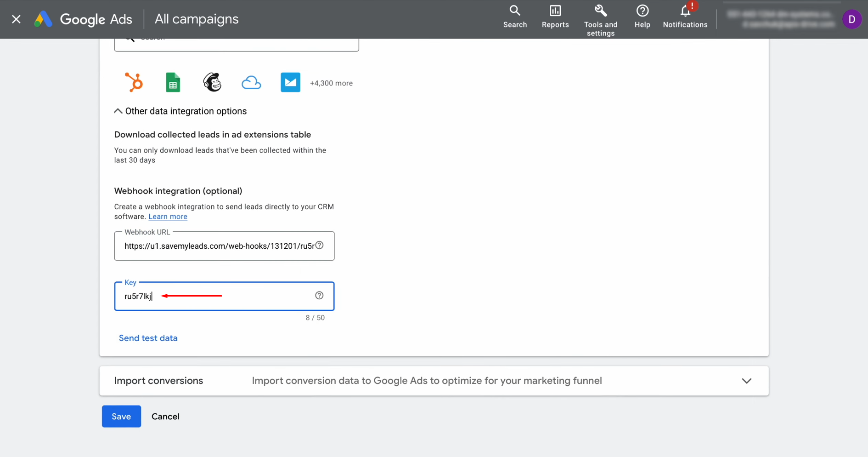Open Tools and settings menu
Image resolution: width=868 pixels, height=457 pixels.
pos(601,20)
